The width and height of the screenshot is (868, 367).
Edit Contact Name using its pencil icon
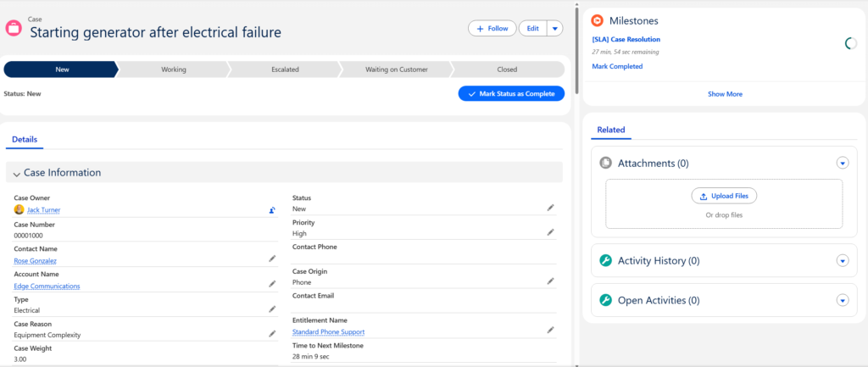tap(272, 259)
